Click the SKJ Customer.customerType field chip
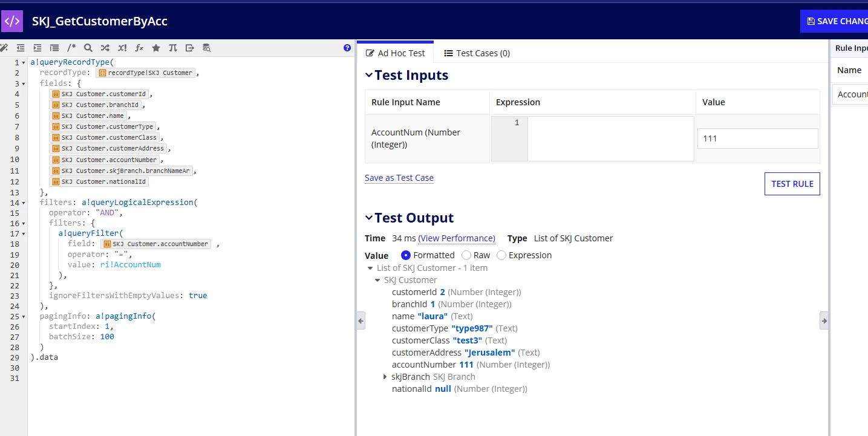868x436 pixels. tap(103, 126)
